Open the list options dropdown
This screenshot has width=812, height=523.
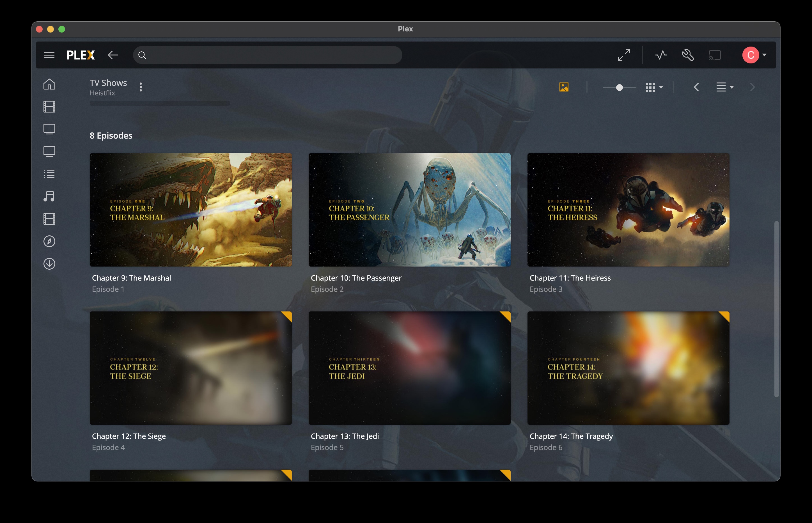click(x=725, y=87)
